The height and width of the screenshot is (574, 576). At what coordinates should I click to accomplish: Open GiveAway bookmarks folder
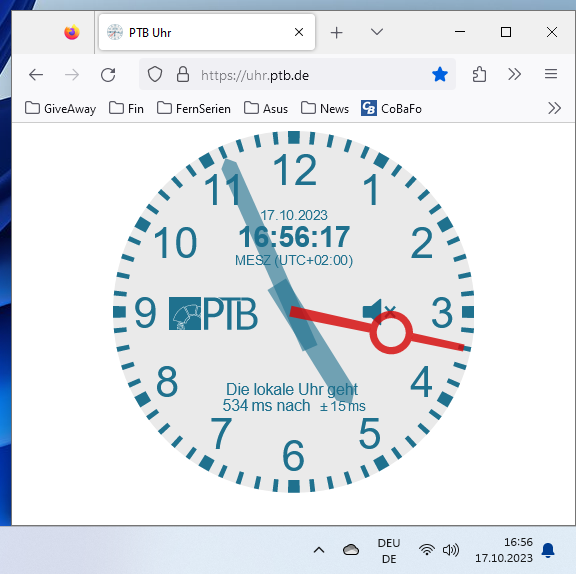61,108
